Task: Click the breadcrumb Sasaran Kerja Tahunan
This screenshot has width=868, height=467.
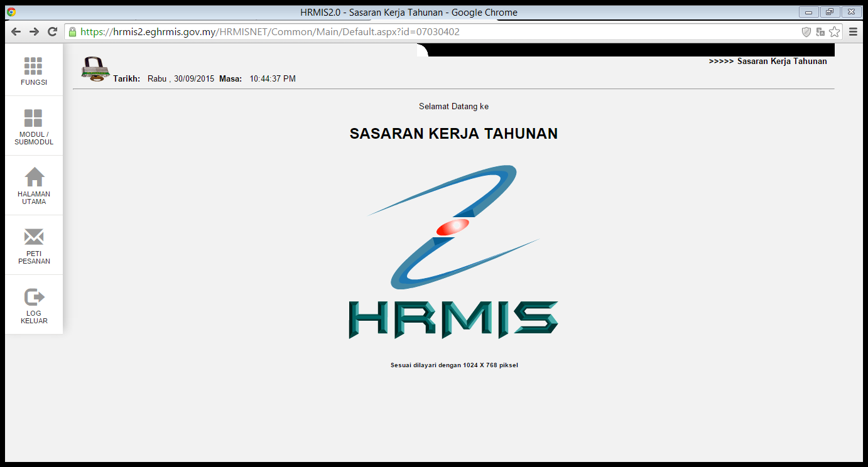Action: (782, 62)
